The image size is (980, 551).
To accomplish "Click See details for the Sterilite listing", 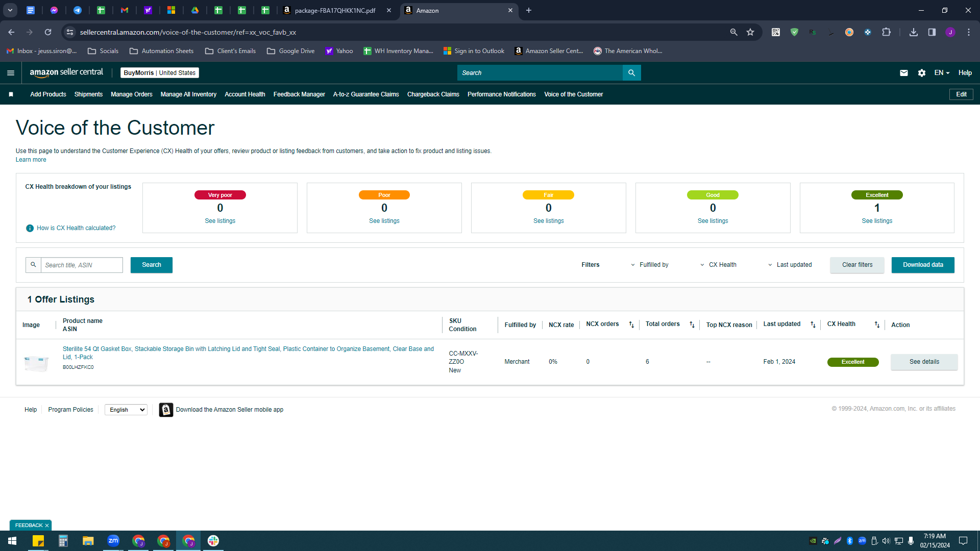I will (x=924, y=362).
